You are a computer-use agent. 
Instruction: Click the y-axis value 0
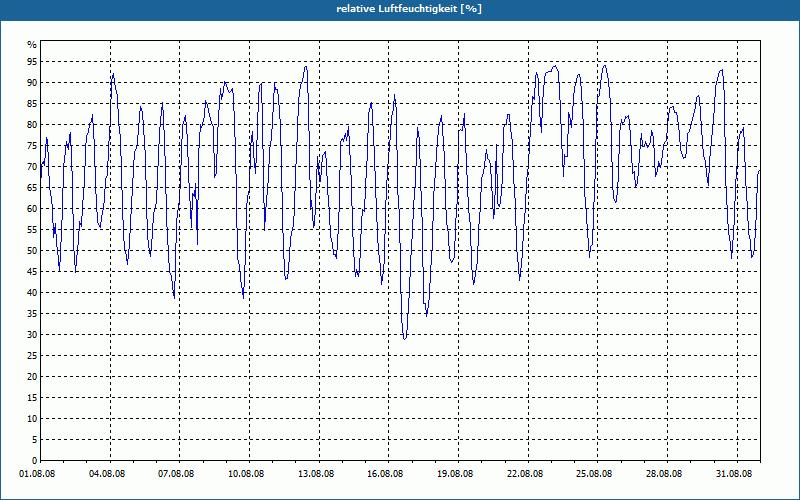pos(35,460)
